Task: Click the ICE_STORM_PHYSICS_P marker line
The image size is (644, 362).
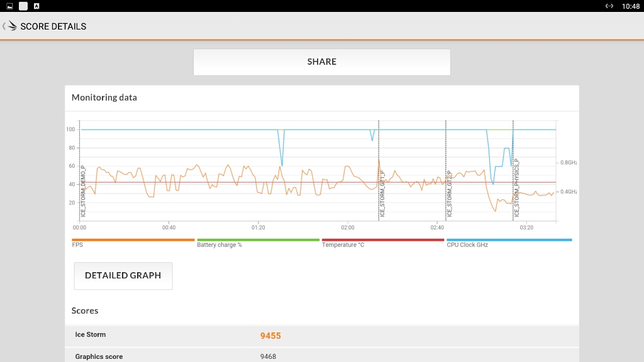Action: [x=513, y=170]
